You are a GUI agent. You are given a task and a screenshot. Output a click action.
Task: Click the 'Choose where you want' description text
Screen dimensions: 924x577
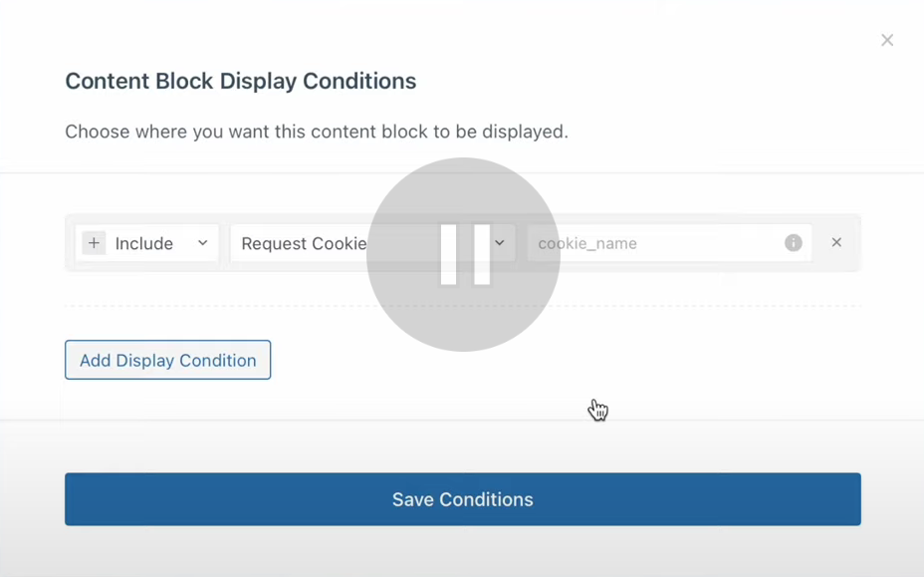pos(316,132)
